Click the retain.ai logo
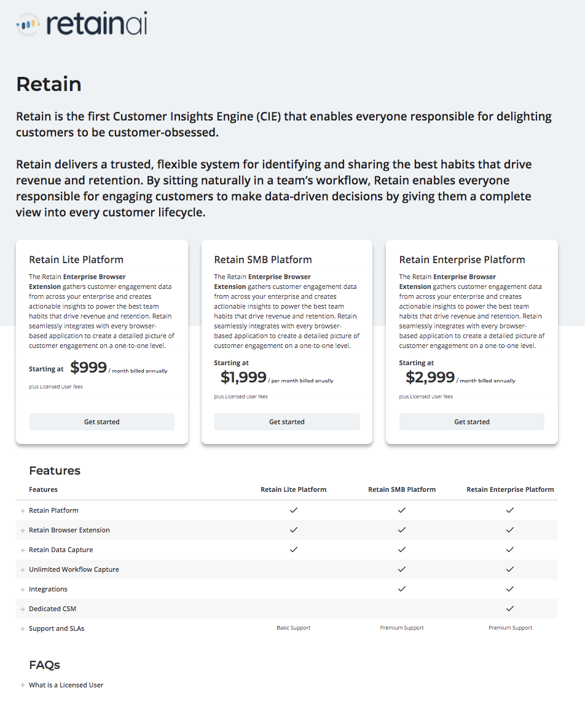 coord(82,25)
